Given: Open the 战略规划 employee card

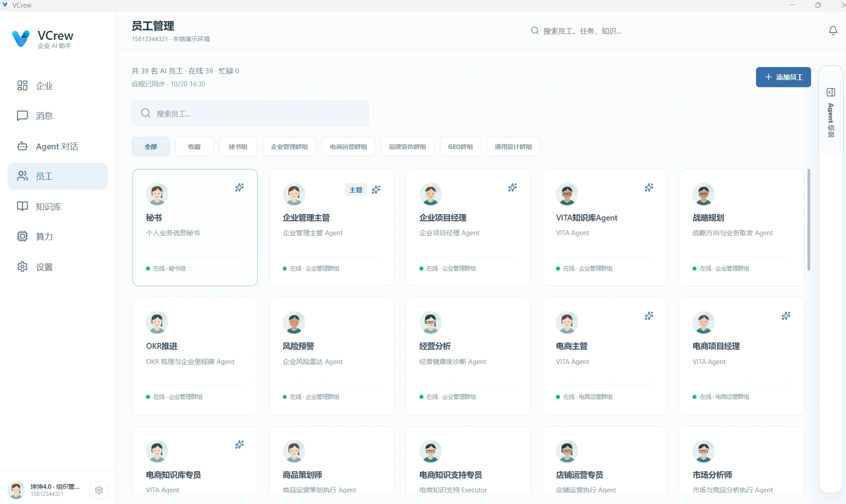Looking at the screenshot, I should pyautogui.click(x=741, y=228).
